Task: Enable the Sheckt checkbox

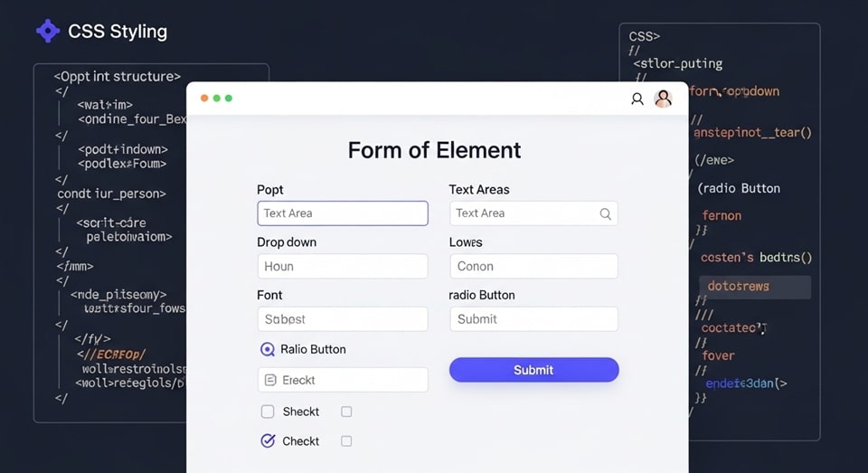Action: 268,412
